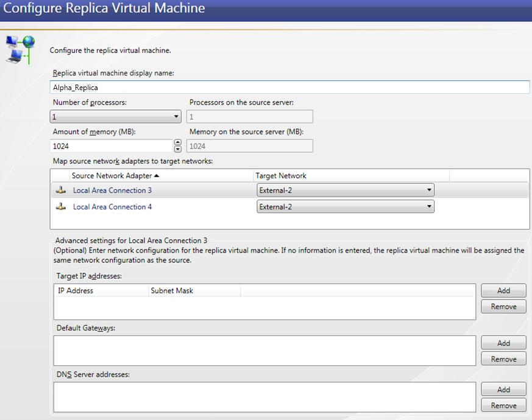Screen dimensions: 532x420
Task: Click the replica display name field
Action: (x=290, y=88)
